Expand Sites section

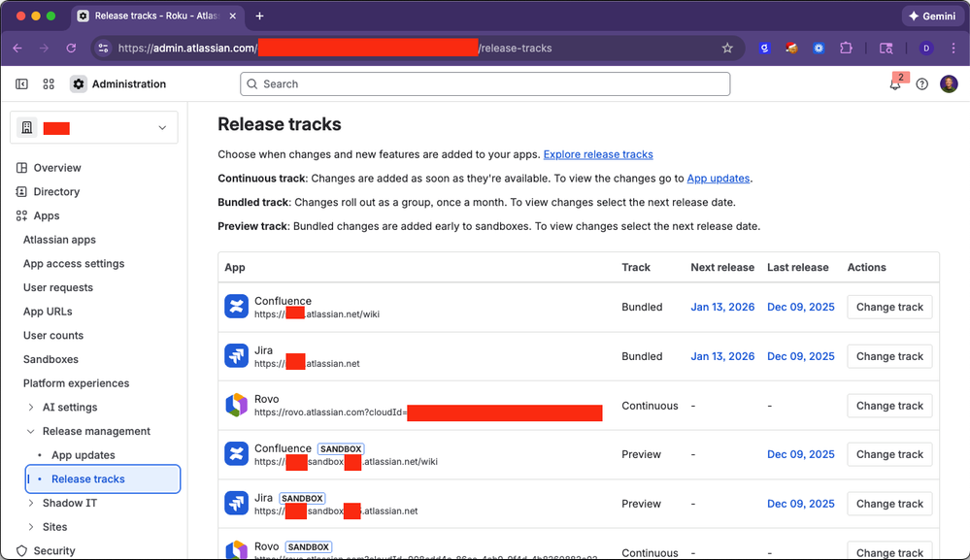pyautogui.click(x=31, y=527)
